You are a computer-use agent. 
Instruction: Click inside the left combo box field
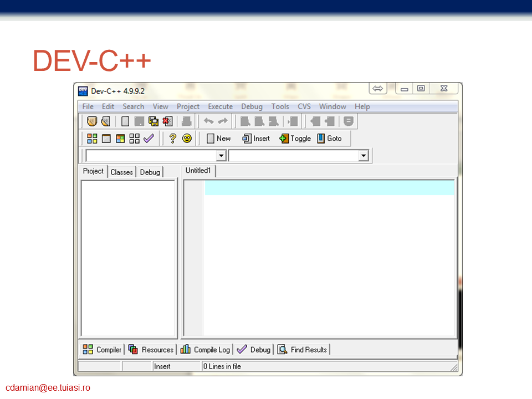(151, 156)
